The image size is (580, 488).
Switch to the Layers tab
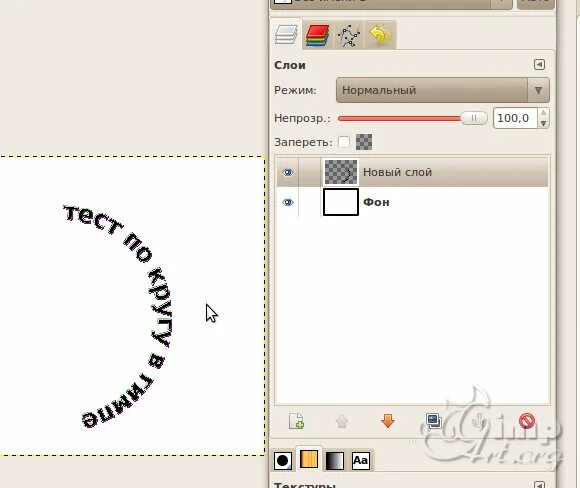(286, 35)
